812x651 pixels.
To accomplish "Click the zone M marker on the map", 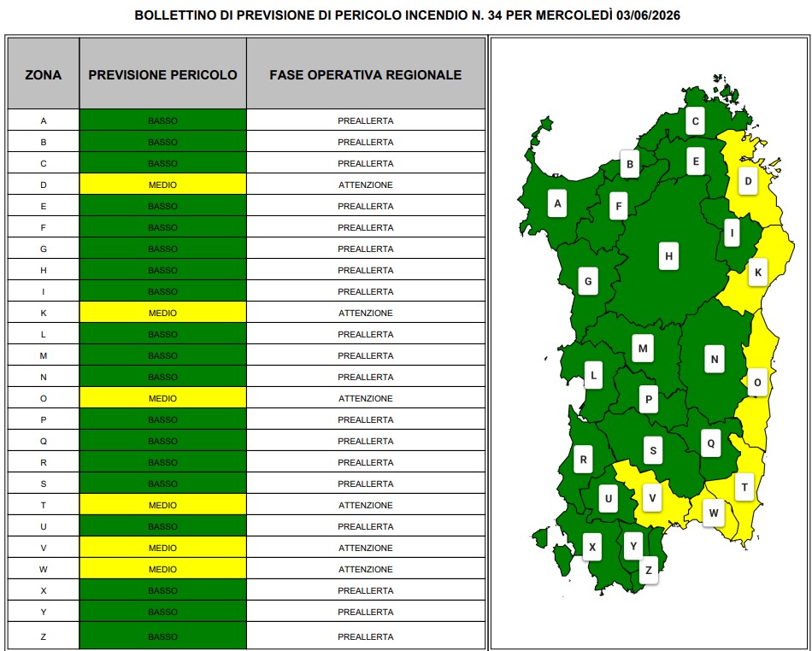I will (x=643, y=349).
